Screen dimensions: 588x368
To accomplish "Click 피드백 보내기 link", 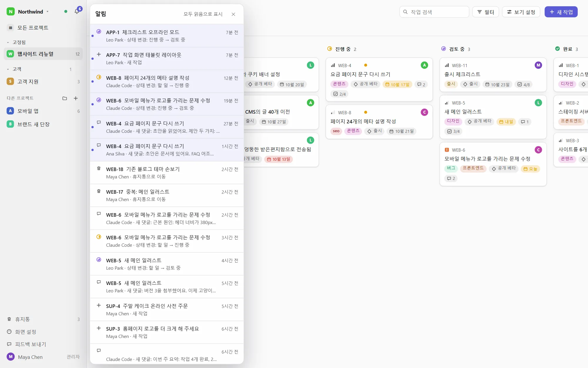I will point(43,344).
